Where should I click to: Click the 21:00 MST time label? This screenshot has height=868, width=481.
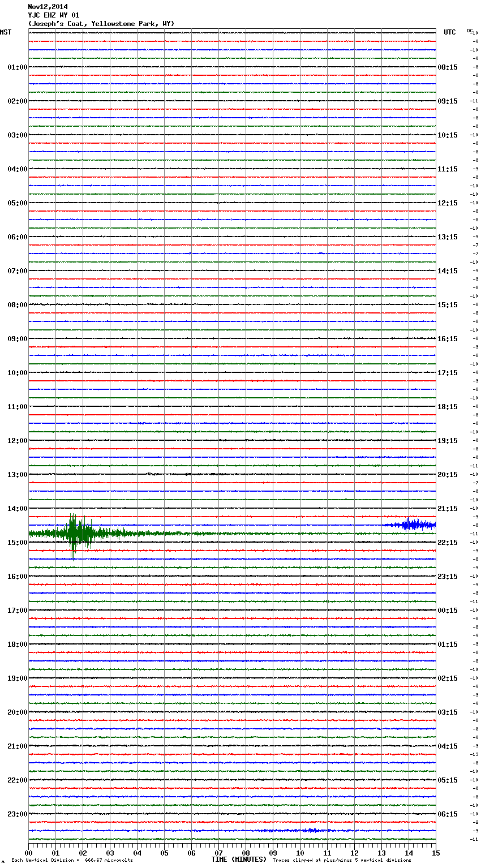17,746
